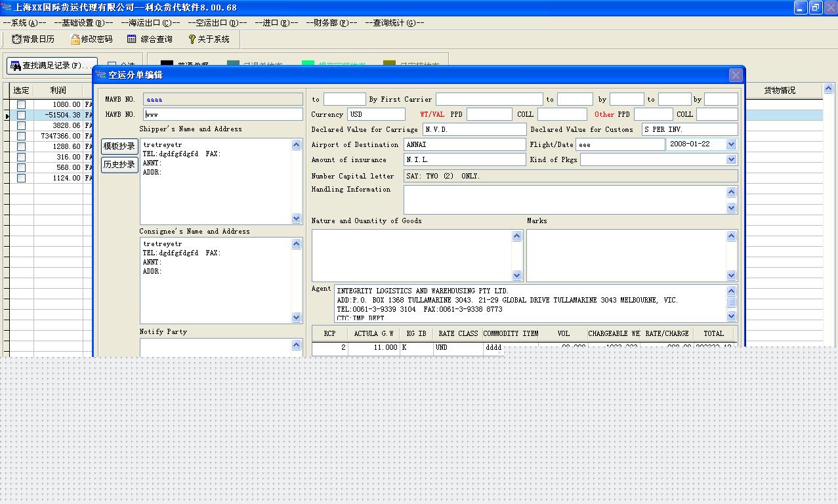
Task: Click the up arrow in Shipper's address box
Action: pos(297,144)
